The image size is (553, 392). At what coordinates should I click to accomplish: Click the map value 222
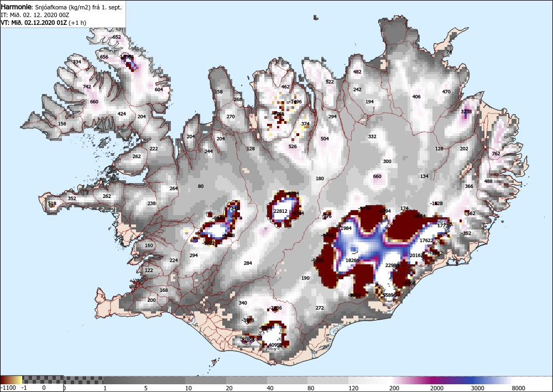[x=154, y=149]
